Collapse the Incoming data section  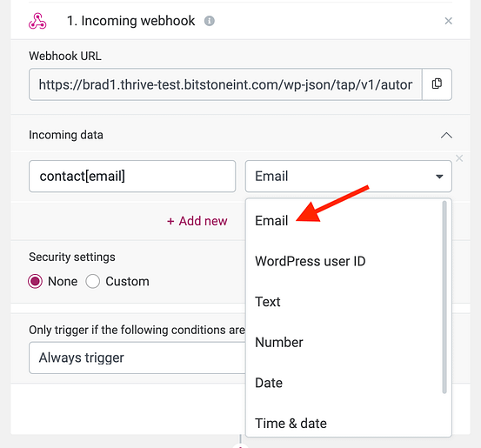click(446, 135)
